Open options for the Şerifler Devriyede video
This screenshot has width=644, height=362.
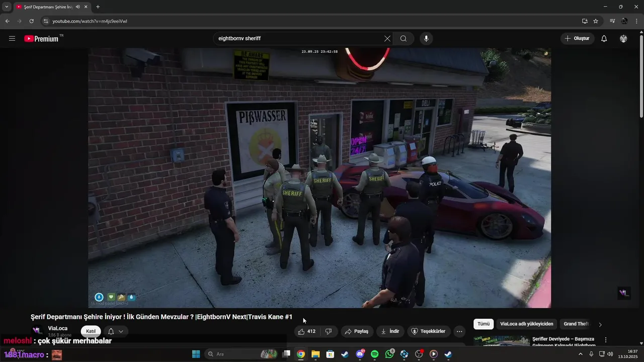click(x=606, y=340)
